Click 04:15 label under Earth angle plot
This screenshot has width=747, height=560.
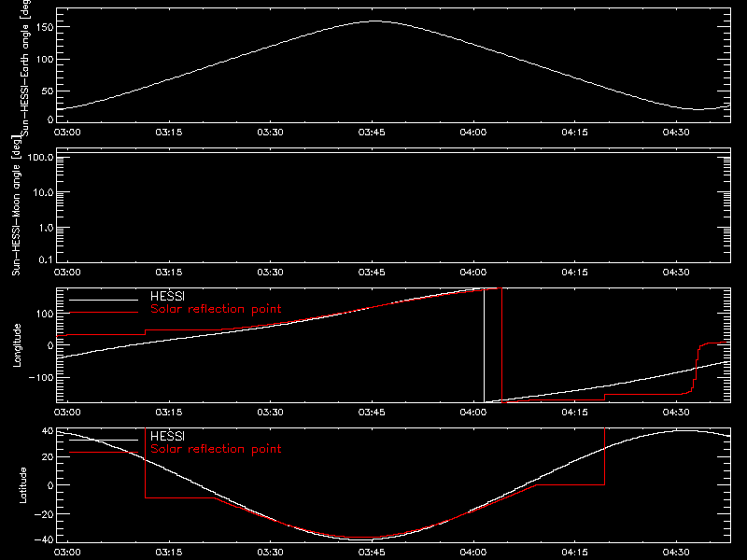pos(574,133)
